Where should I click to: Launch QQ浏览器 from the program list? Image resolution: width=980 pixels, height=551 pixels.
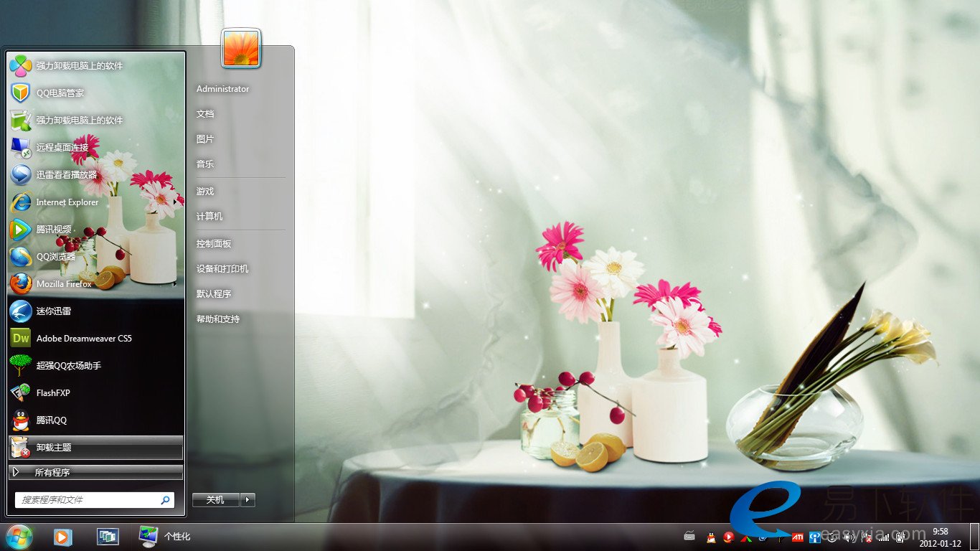tap(96, 257)
